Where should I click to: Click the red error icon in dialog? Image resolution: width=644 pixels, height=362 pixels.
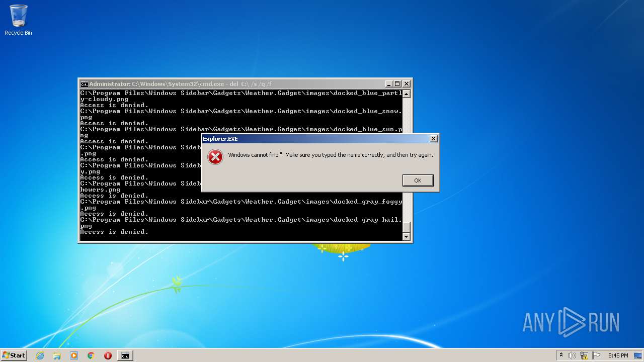[215, 157]
